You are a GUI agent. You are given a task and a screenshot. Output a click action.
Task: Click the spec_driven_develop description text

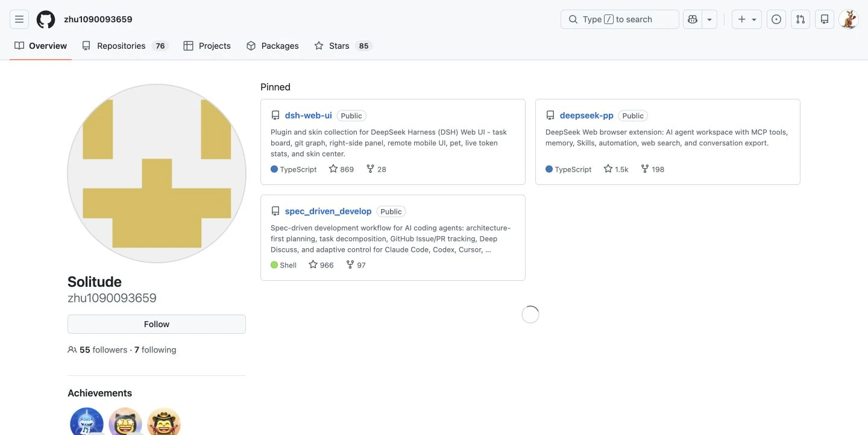[x=391, y=239]
